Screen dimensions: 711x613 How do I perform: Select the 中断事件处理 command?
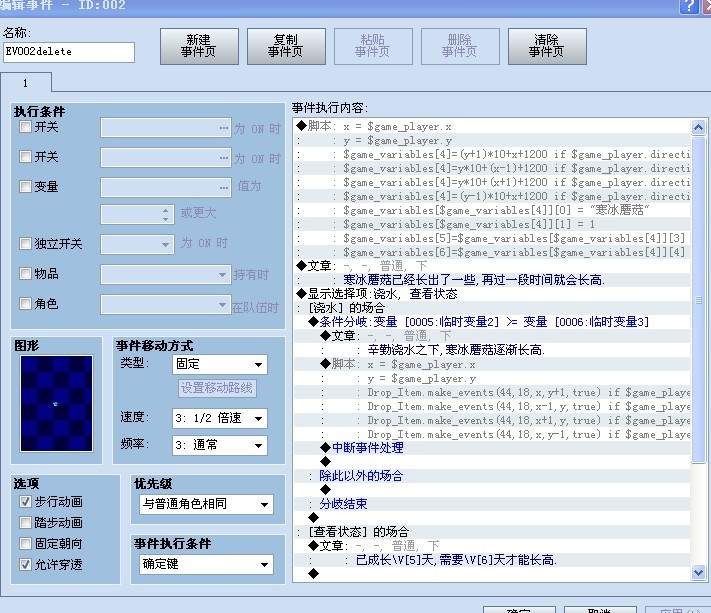(492, 448)
